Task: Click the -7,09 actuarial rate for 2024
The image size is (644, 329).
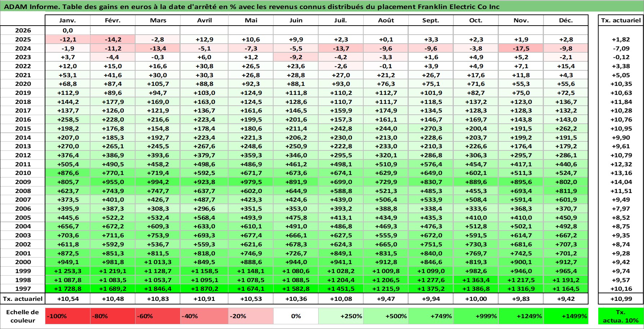Action: click(621, 48)
